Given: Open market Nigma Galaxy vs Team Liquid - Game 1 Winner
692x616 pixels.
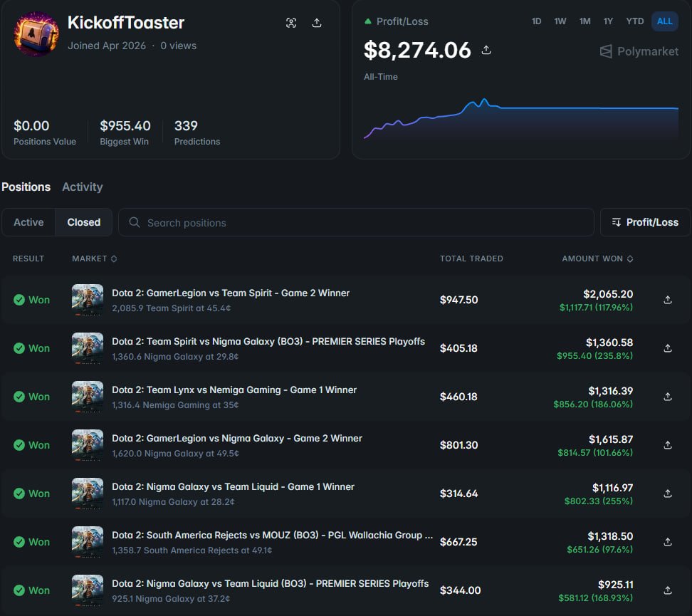Looking at the screenshot, I should (233, 486).
